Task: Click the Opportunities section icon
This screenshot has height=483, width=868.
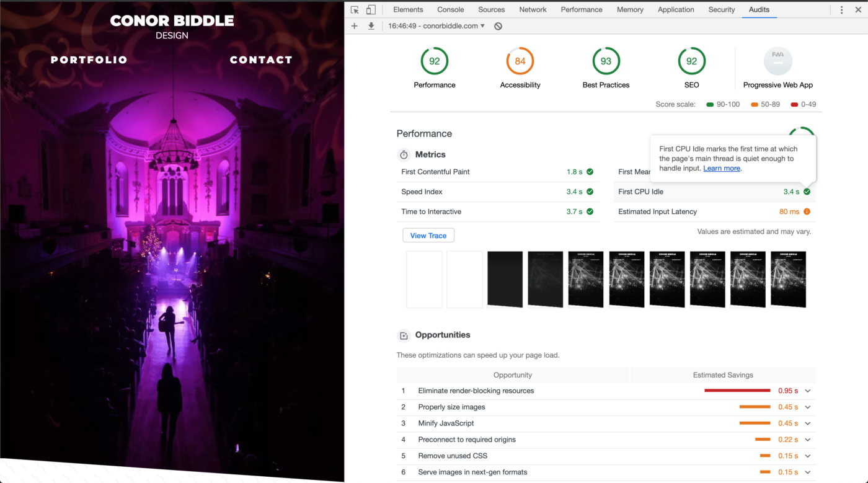Action: point(404,335)
